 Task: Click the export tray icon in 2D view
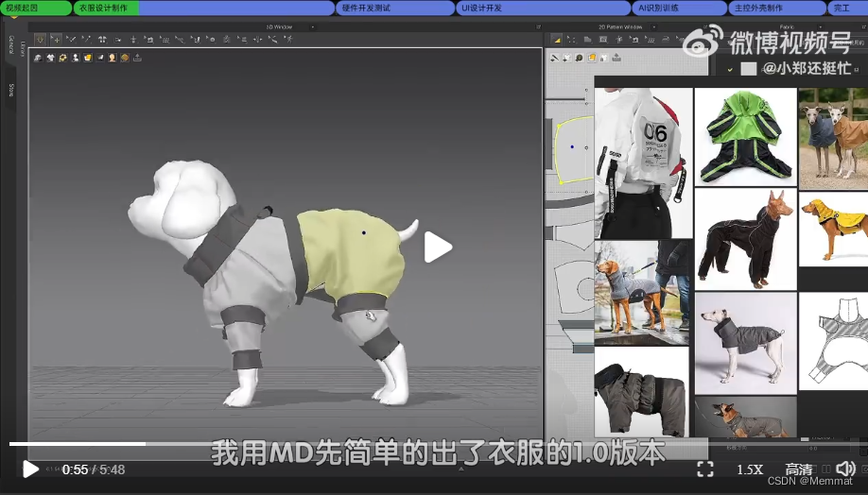[x=616, y=58]
